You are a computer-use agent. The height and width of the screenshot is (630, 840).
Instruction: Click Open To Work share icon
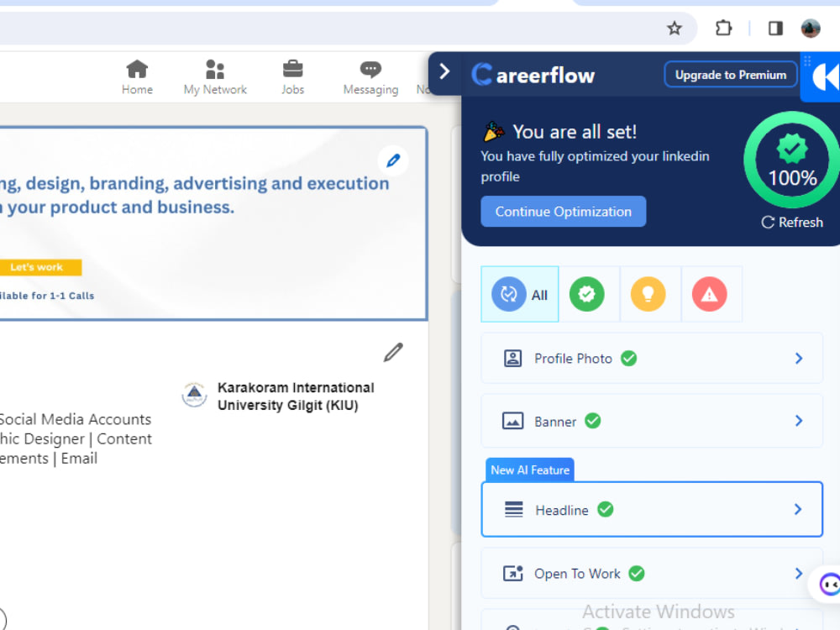(x=512, y=573)
